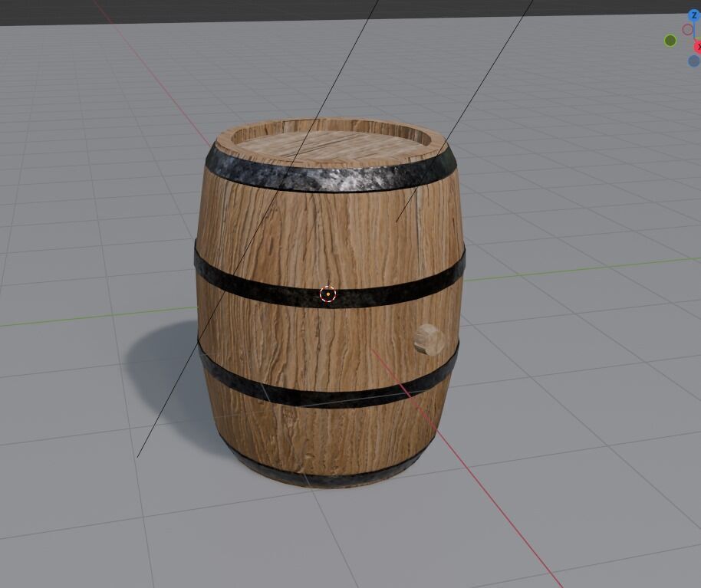Image resolution: width=701 pixels, height=588 pixels.
Task: Click the dark blue negative Z gizmo circle
Action: [x=694, y=61]
